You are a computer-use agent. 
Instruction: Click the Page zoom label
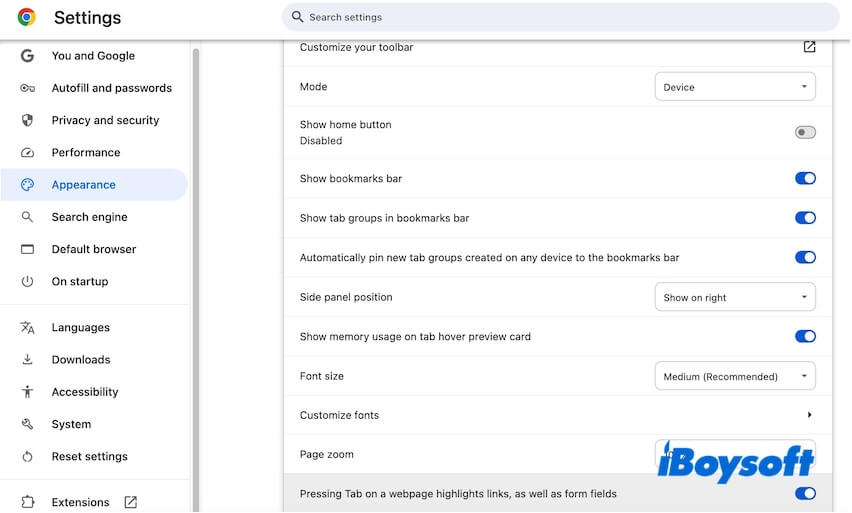click(327, 454)
